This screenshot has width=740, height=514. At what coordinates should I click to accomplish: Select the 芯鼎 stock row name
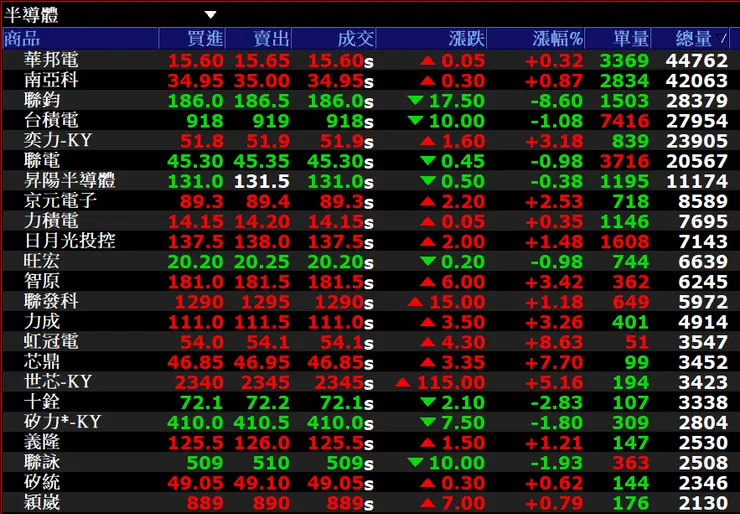pyautogui.click(x=42, y=362)
